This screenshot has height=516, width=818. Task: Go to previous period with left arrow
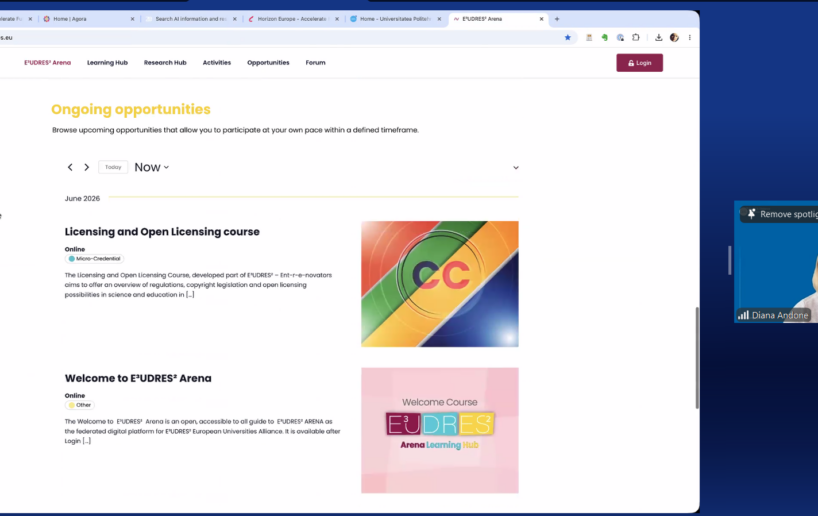(x=70, y=167)
